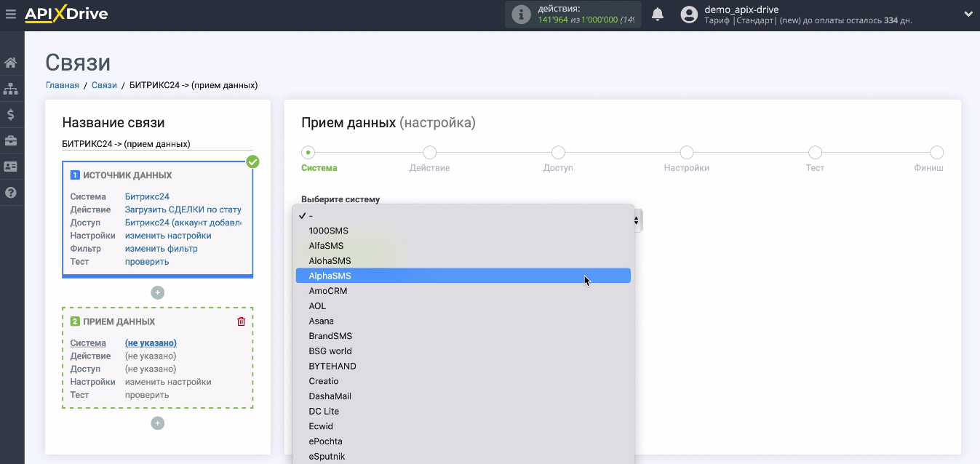The width and height of the screenshot is (980, 464).
Task: Click проверить in source block
Action: point(147,262)
